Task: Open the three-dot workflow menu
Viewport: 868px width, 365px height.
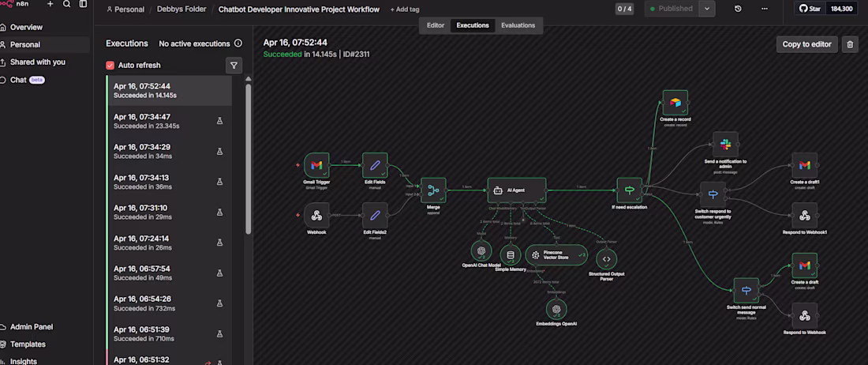Action: pos(765,9)
